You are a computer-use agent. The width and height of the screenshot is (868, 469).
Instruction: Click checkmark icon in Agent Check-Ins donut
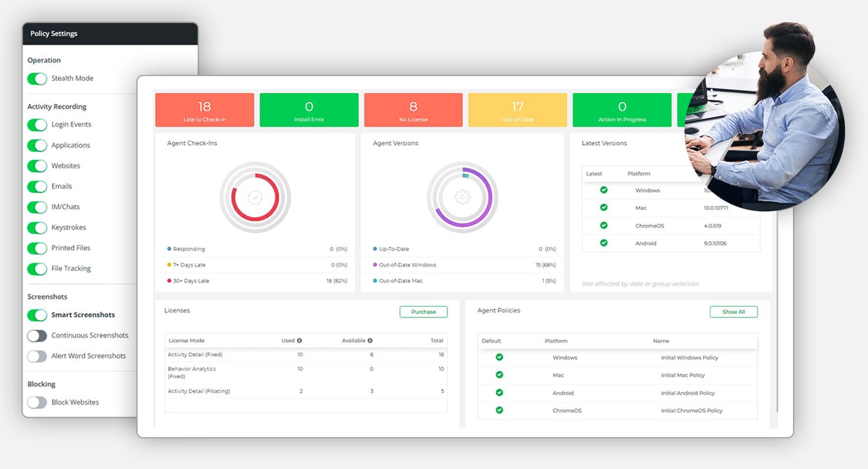(254, 197)
